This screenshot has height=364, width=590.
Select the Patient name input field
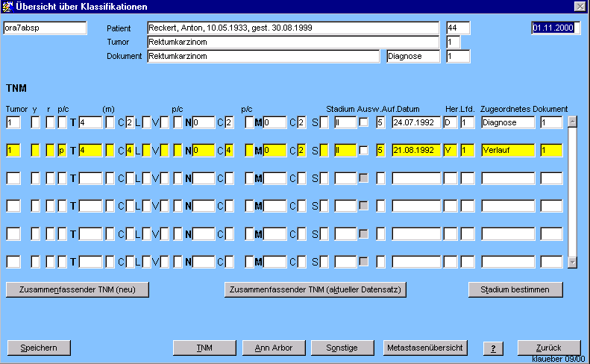click(x=292, y=28)
